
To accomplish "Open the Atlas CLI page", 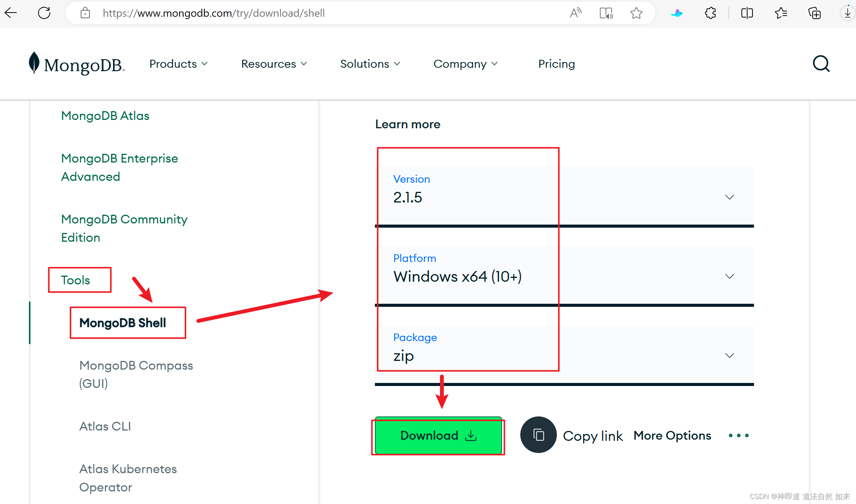I will coord(105,426).
